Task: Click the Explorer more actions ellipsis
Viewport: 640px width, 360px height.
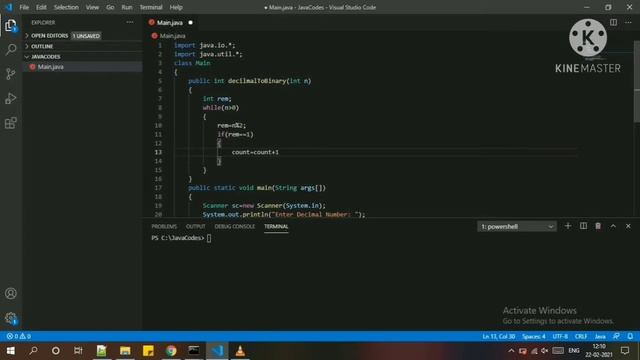Action: [x=130, y=22]
